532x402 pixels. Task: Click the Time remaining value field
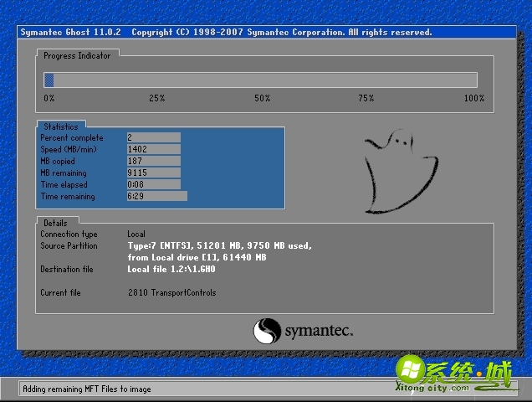156,196
